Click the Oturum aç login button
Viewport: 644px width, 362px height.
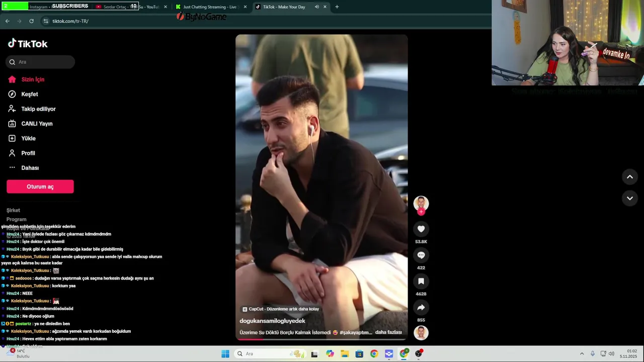pos(40,187)
